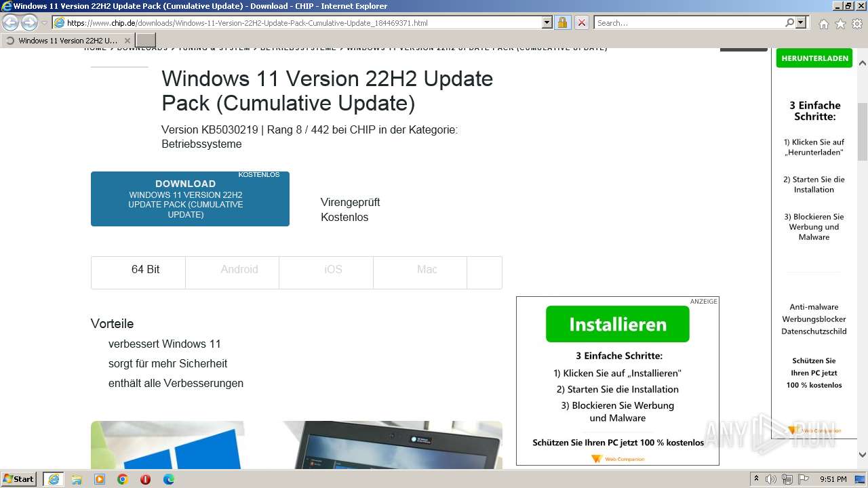Click inside the Search box

point(688,23)
